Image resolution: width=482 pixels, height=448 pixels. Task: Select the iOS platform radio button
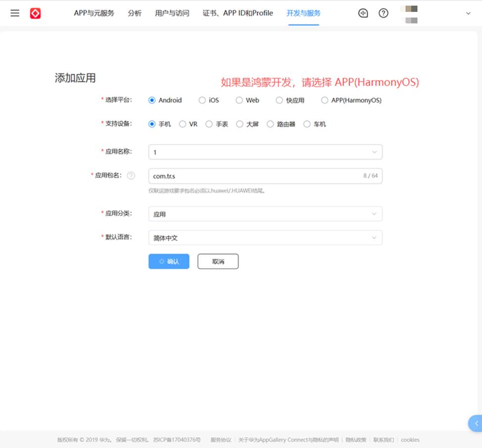pos(202,100)
